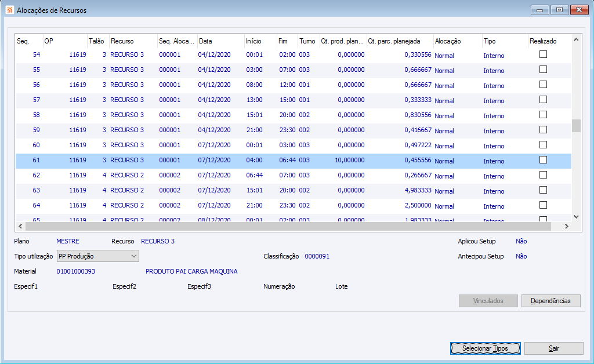Open the Tipo utilização dropdown
Screen dimensions: 594x364
click(x=97, y=256)
